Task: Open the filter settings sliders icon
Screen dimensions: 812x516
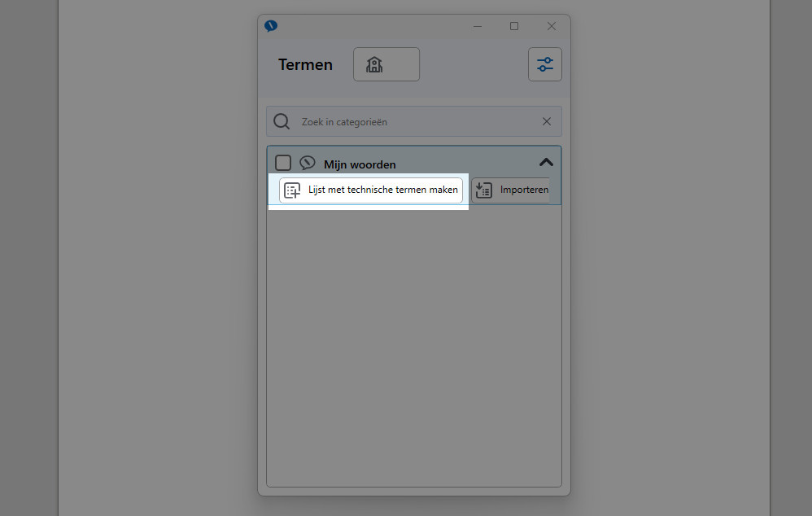Action: 545,64
